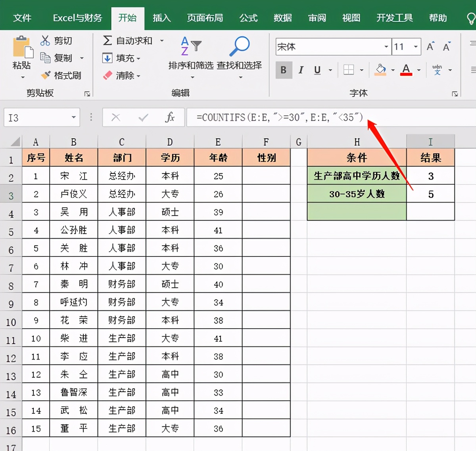Switch to 公式 Formulas tab

(248, 18)
